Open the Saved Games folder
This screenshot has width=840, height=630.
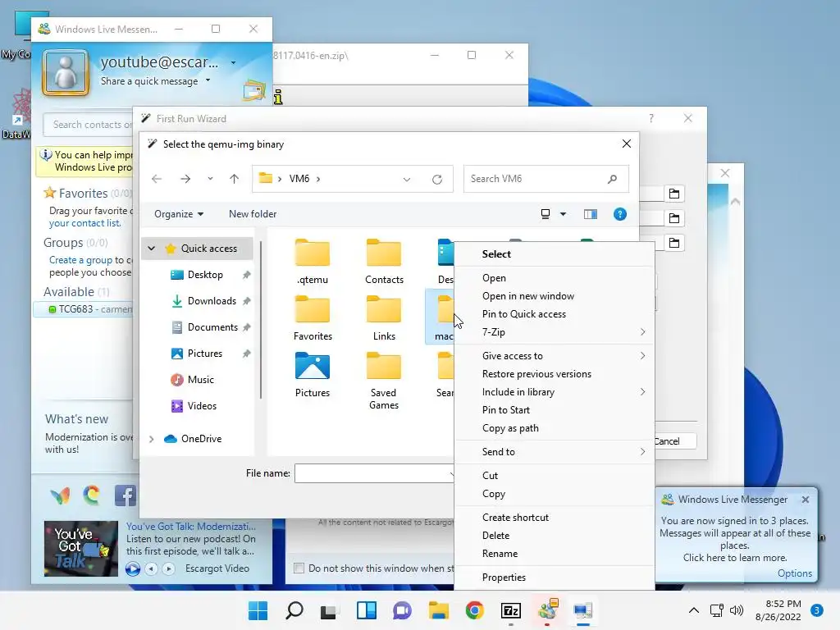[384, 381]
